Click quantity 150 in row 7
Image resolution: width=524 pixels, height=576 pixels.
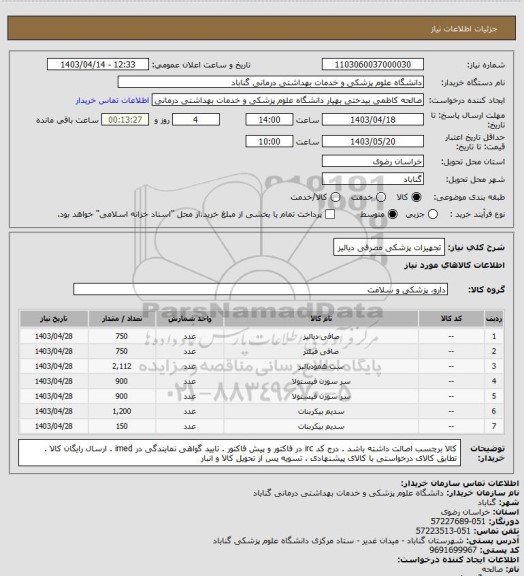pos(122,426)
